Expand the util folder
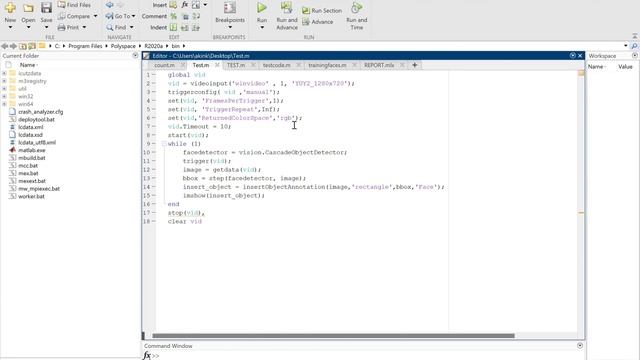The width and height of the screenshot is (640, 360). point(4,89)
